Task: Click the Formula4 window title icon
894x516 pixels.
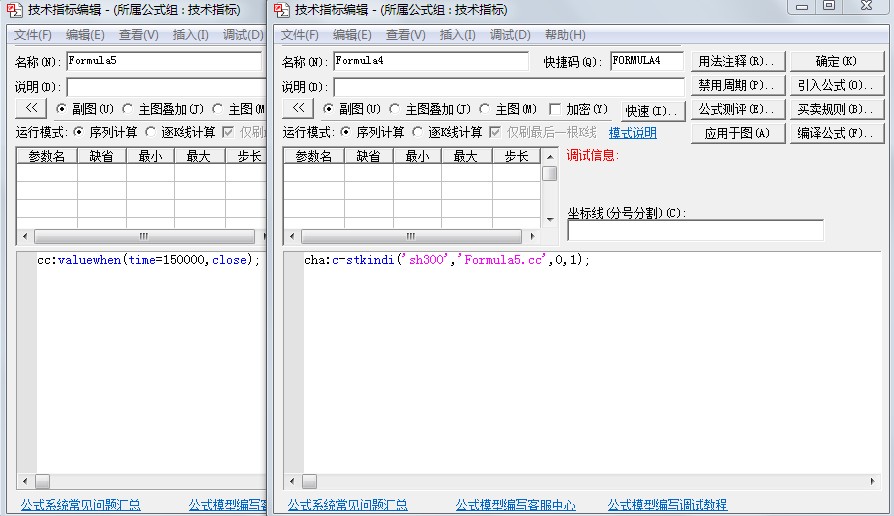Action: click(x=282, y=10)
